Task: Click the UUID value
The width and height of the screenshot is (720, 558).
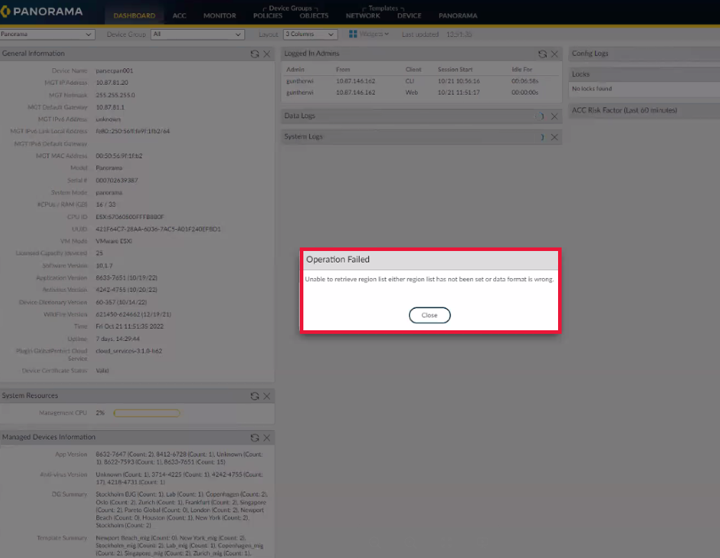Action: click(x=158, y=229)
